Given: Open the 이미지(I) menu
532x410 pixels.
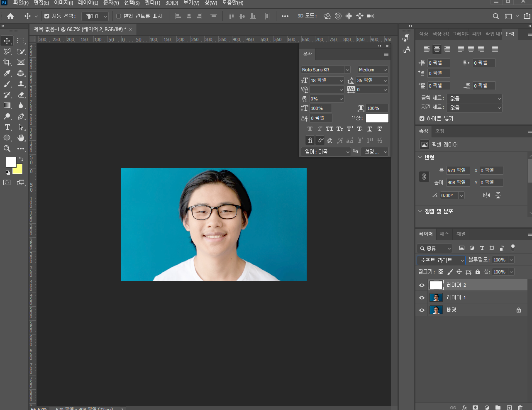Looking at the screenshot, I should point(63,3).
